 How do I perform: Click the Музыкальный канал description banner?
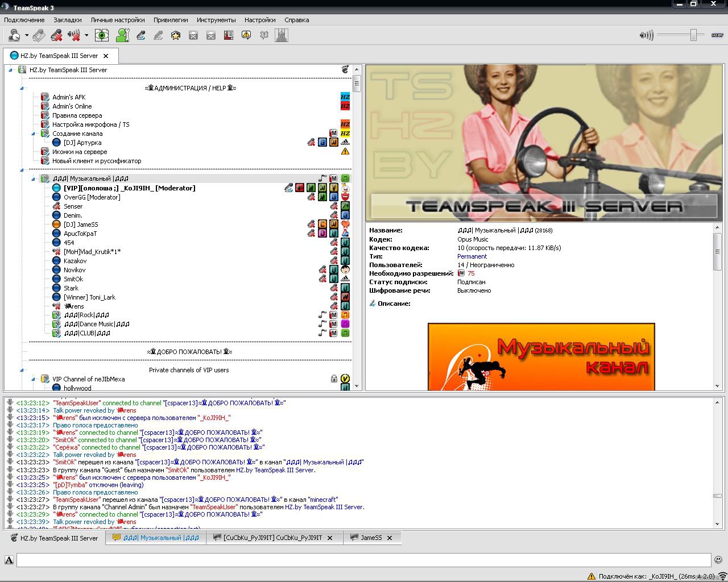click(541, 356)
